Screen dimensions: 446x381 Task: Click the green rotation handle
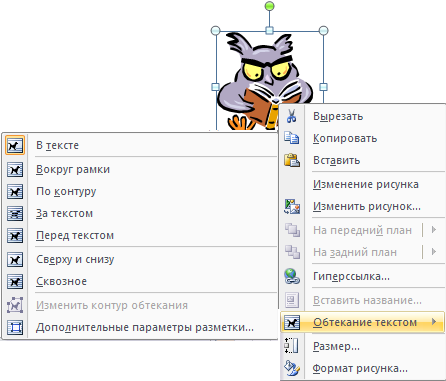point(269,6)
